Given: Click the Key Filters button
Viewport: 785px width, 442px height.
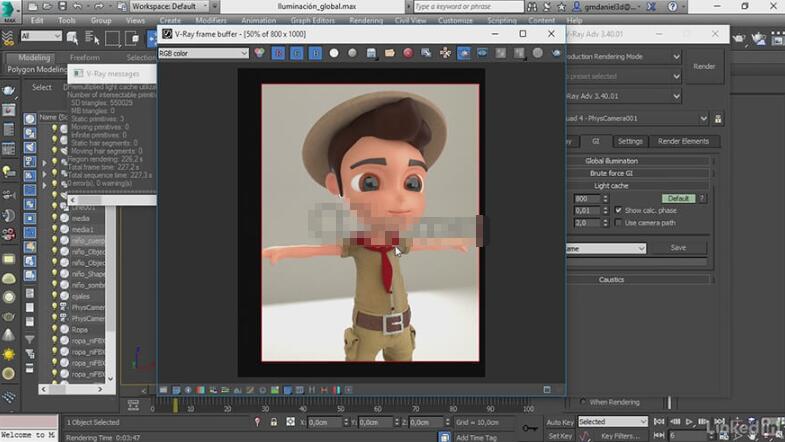Looking at the screenshot, I should [x=620, y=436].
